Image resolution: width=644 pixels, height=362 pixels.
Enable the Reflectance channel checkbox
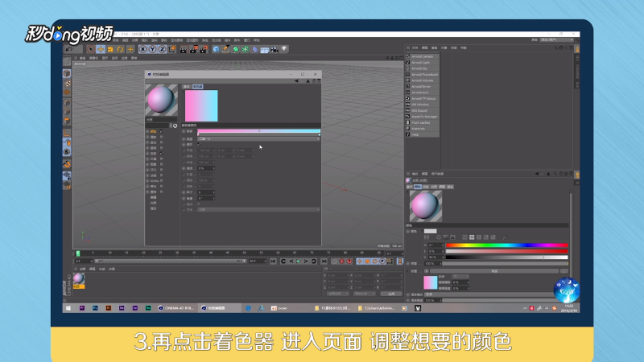162,153
